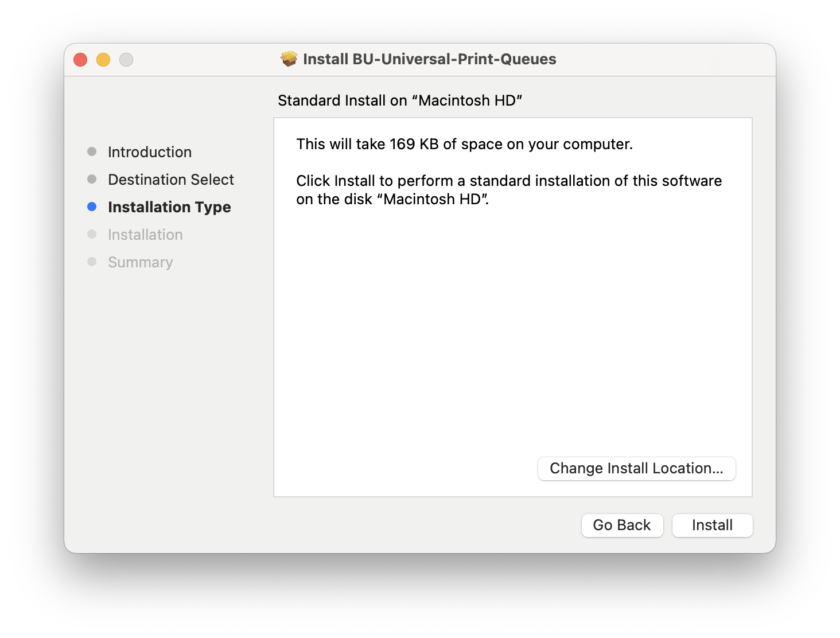Click the Installation sidebar label
This screenshot has width=840, height=638.
point(145,234)
